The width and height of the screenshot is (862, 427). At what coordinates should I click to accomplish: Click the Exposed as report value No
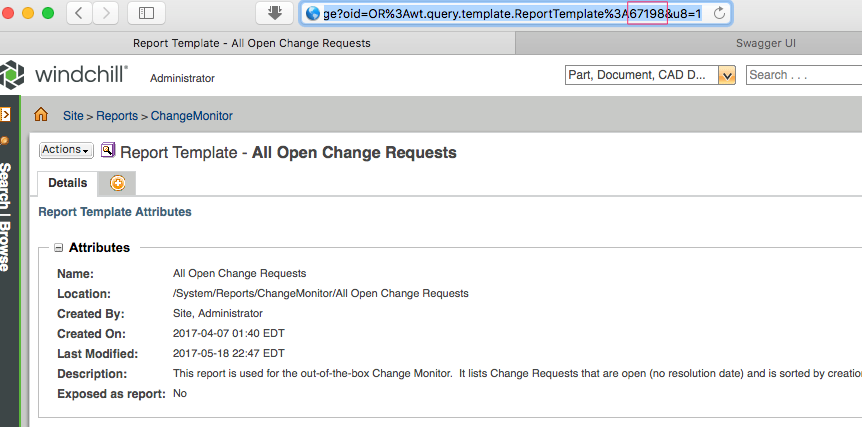tap(180, 393)
